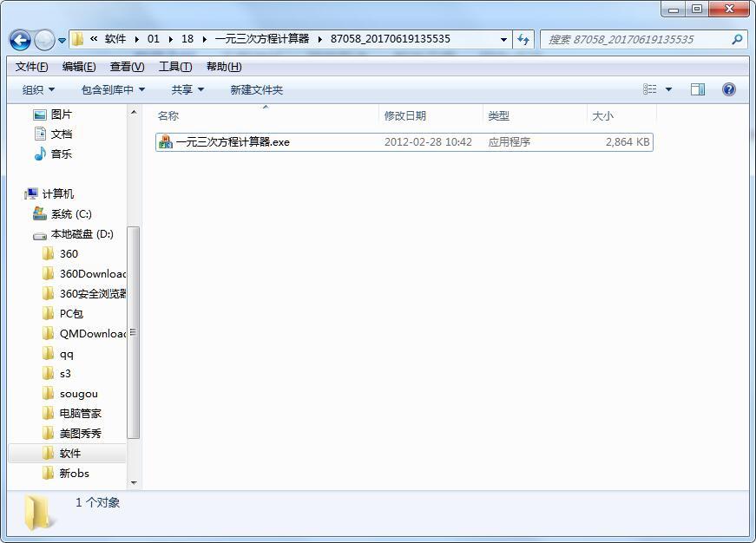Screen dimensions: 756x543
Task: Click the navigation pane scrollbar thumb
Action: (134, 332)
